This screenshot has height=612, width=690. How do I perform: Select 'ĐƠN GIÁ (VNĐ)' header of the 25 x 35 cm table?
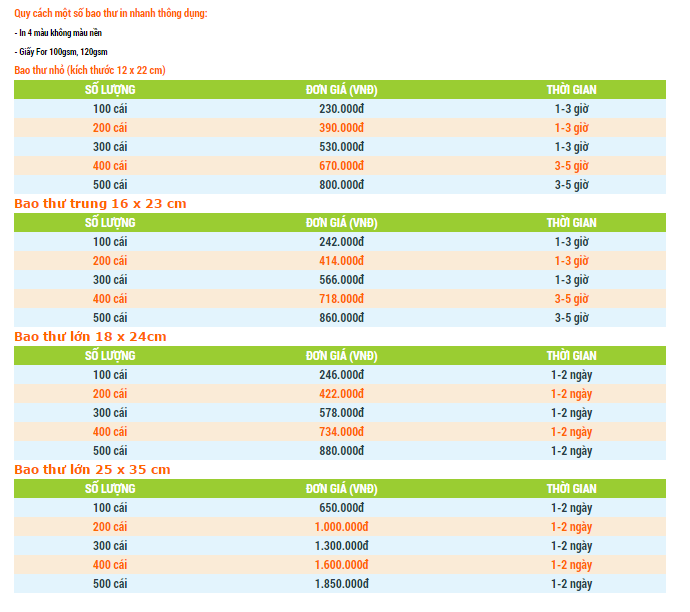tap(342, 489)
